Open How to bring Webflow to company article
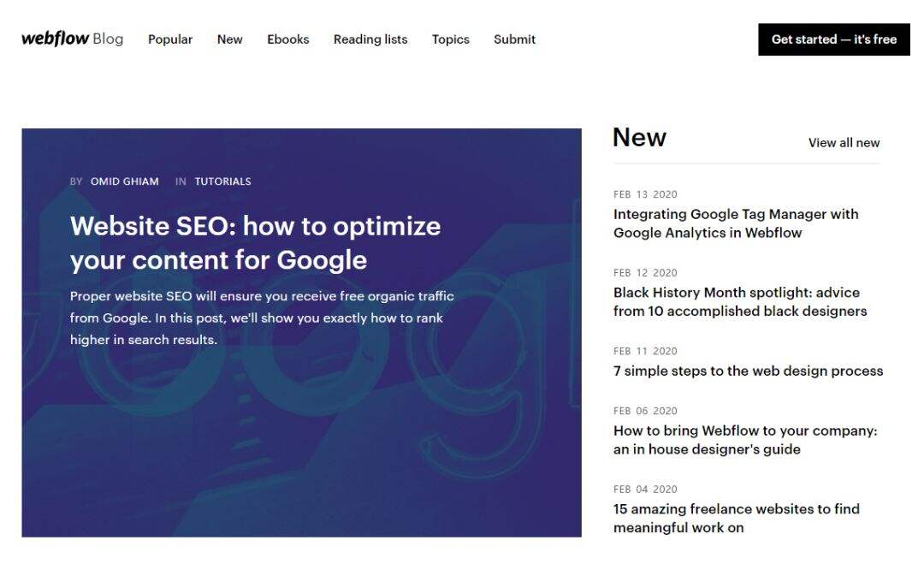The width and height of the screenshot is (924, 576). (x=745, y=440)
